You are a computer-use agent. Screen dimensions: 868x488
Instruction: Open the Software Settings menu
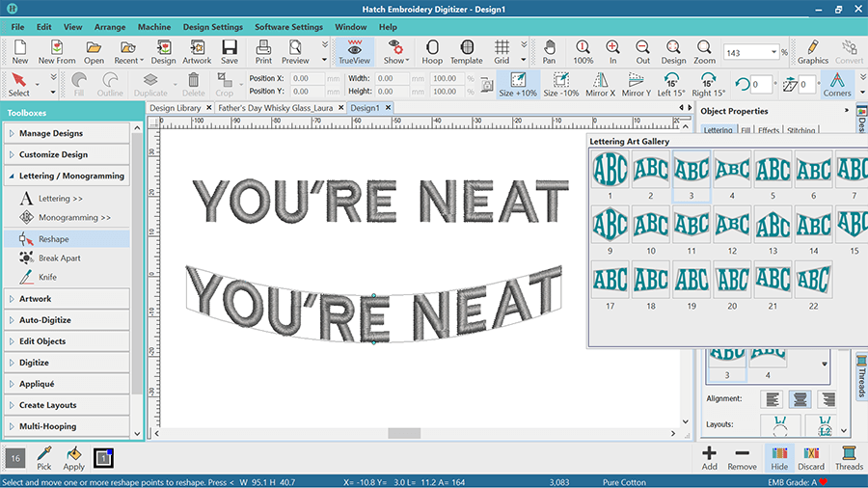point(288,27)
